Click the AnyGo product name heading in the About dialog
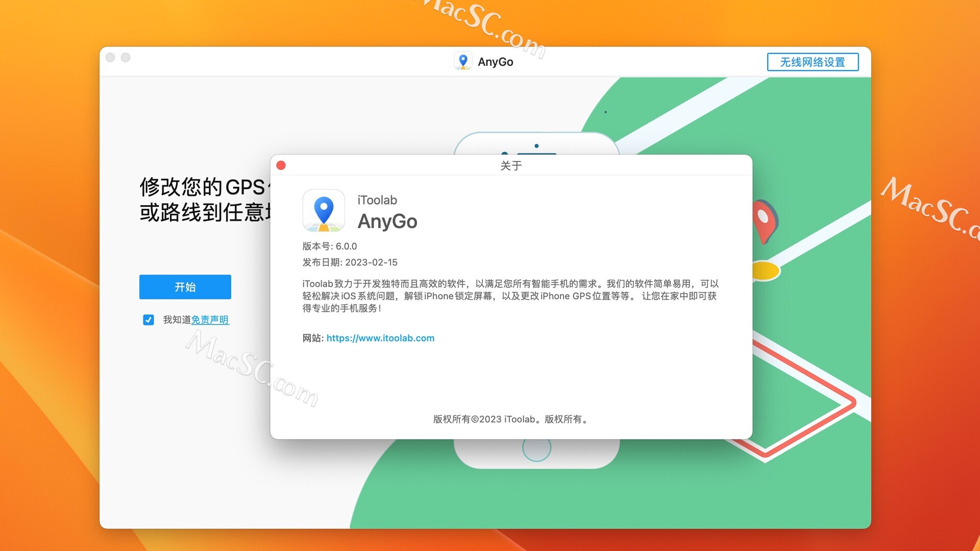The width and height of the screenshot is (980, 551). coord(387,221)
